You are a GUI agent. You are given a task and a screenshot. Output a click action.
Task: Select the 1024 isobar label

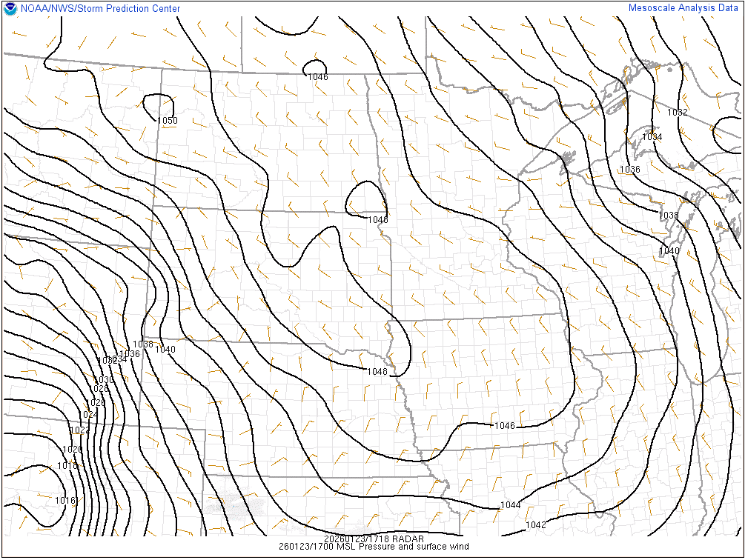coord(90,414)
